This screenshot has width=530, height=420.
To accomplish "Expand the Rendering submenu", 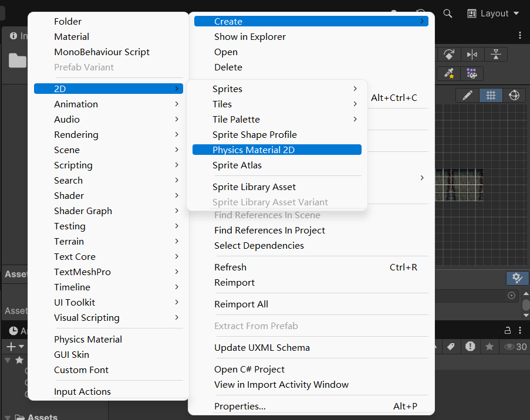I will (x=108, y=134).
